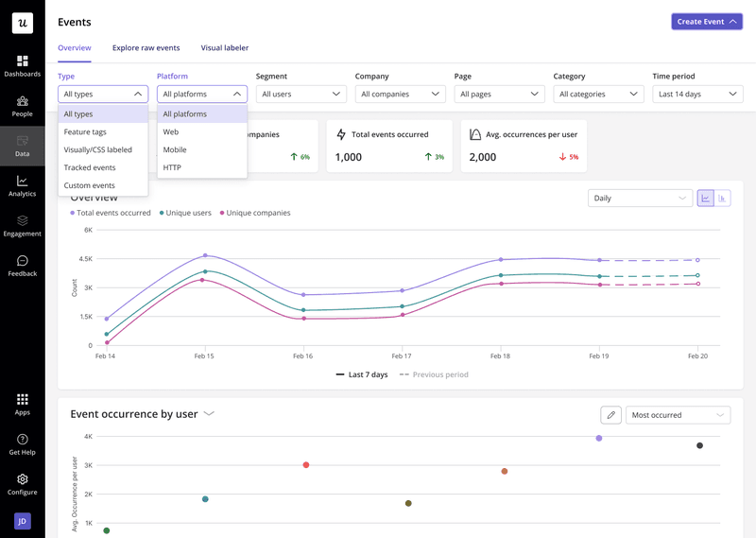
Task: Select Mobile platform option
Action: (175, 149)
